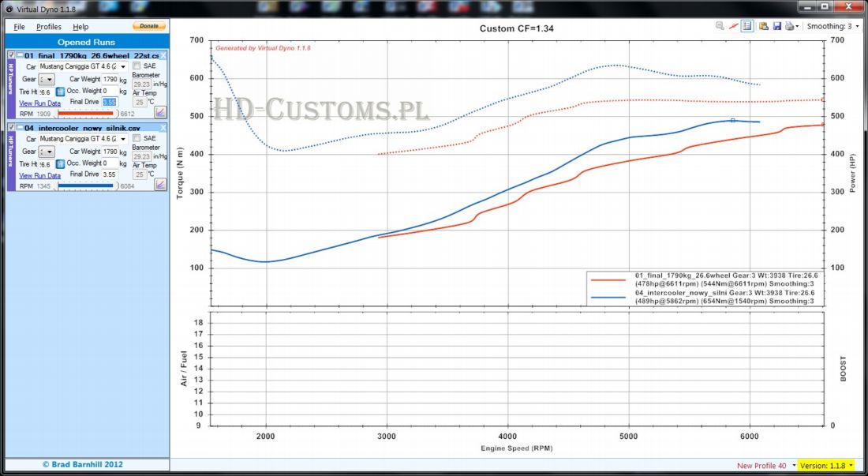Enable SAE correction for 01_final run
Viewport: 868px width, 476px height.
coord(137,66)
